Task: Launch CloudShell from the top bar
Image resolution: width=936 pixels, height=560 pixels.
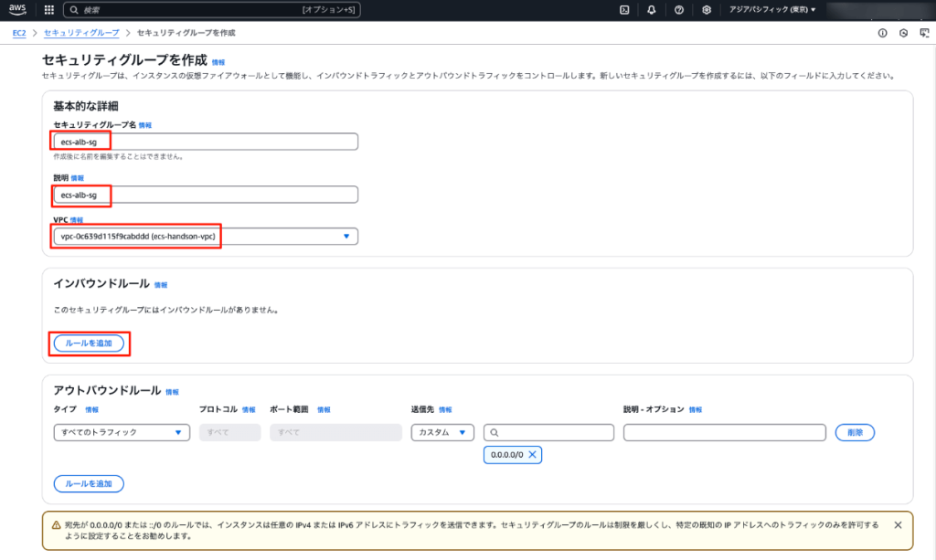Action: [623, 10]
